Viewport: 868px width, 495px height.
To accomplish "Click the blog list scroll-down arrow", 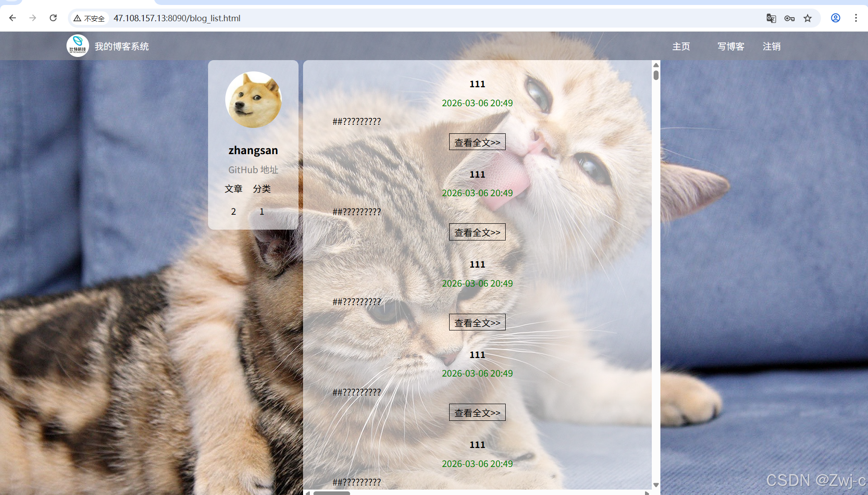I will tap(656, 485).
